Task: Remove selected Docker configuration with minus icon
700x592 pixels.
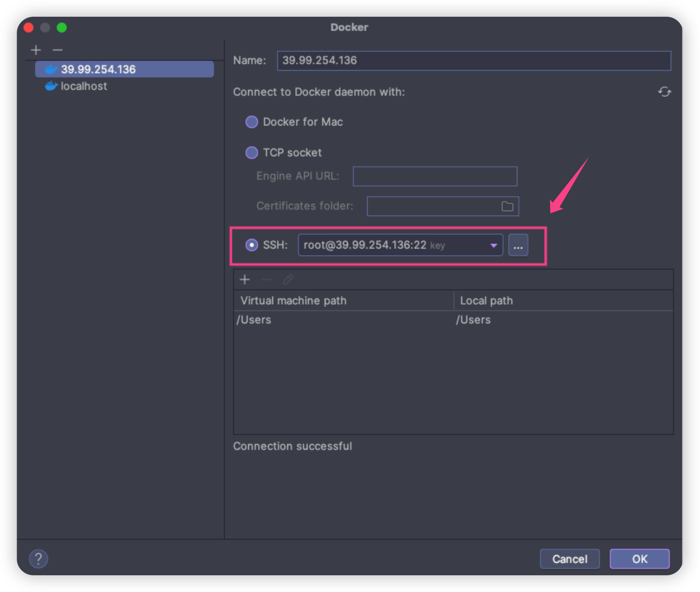Action: 58,50
